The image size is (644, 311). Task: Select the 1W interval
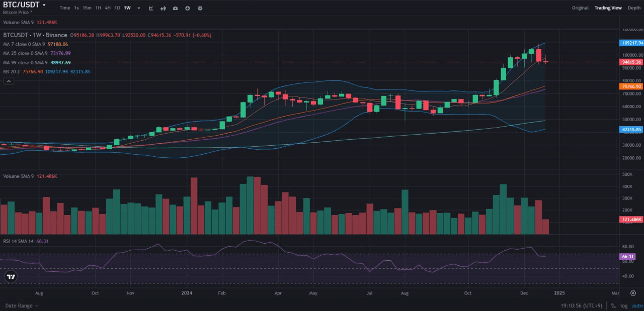(127, 8)
